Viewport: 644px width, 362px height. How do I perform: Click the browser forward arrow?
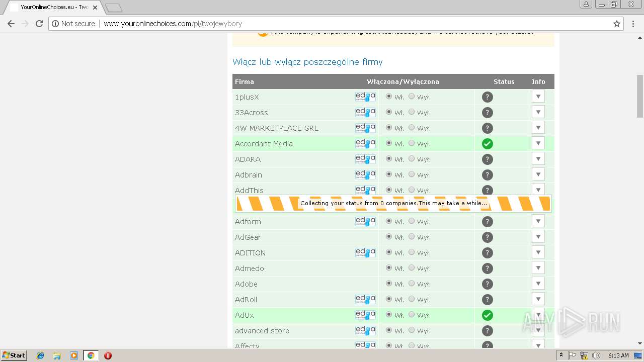(25, 24)
